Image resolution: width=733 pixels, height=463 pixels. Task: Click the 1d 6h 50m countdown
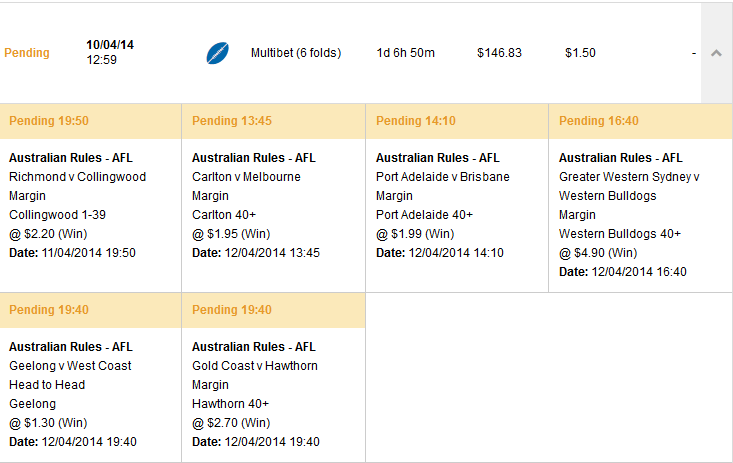tap(406, 53)
